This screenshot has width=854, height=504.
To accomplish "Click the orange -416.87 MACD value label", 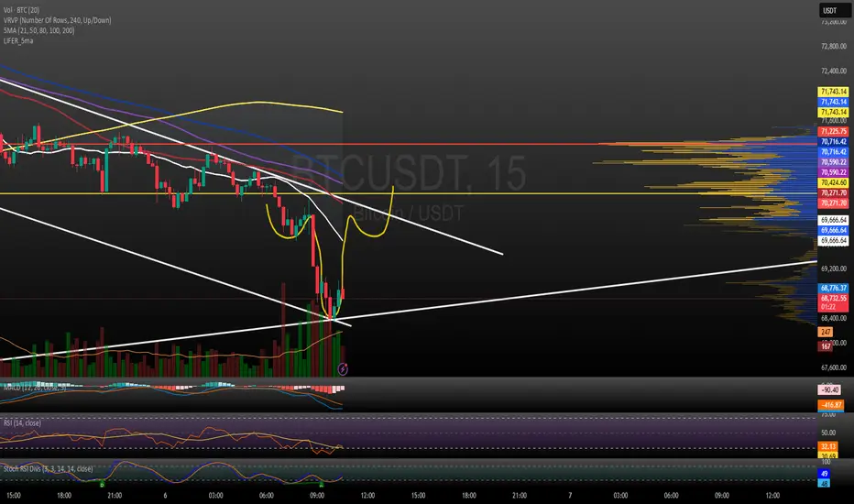I will click(831, 405).
